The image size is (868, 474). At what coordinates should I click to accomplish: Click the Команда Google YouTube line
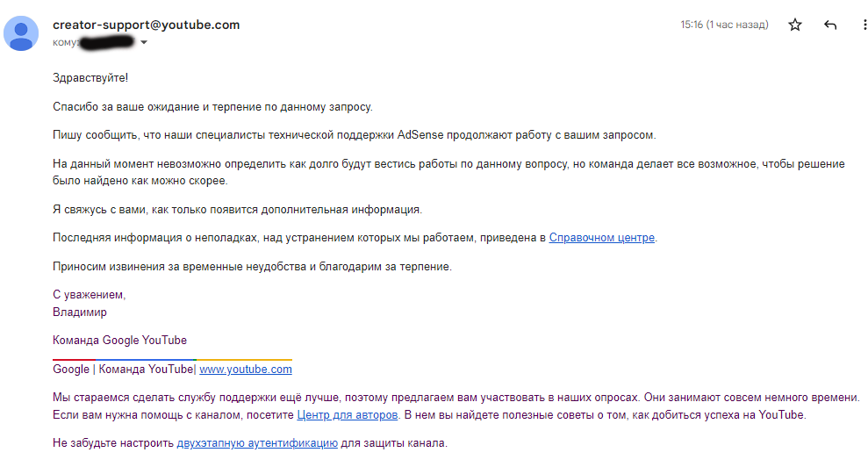point(119,340)
